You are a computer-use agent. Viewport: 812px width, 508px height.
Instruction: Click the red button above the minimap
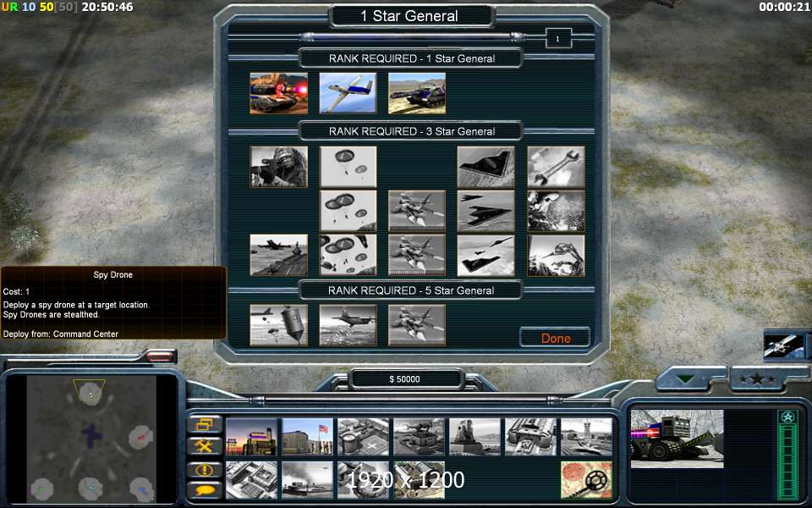[x=160, y=356]
